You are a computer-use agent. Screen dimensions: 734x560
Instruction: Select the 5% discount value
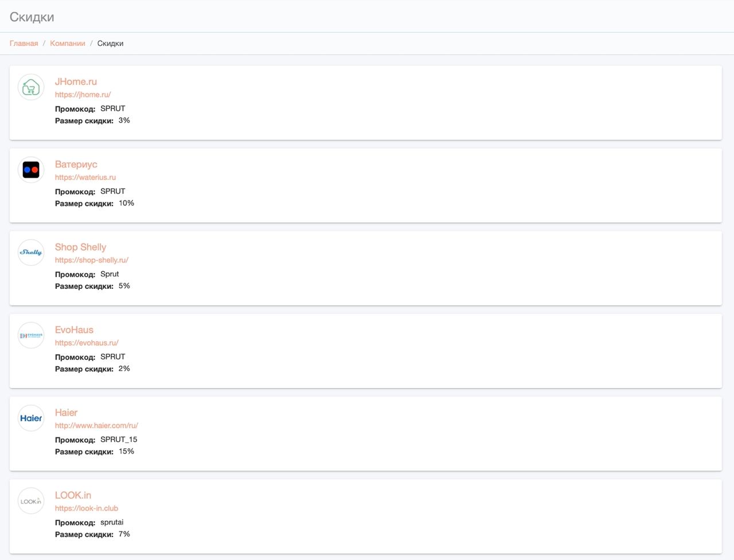coord(124,286)
